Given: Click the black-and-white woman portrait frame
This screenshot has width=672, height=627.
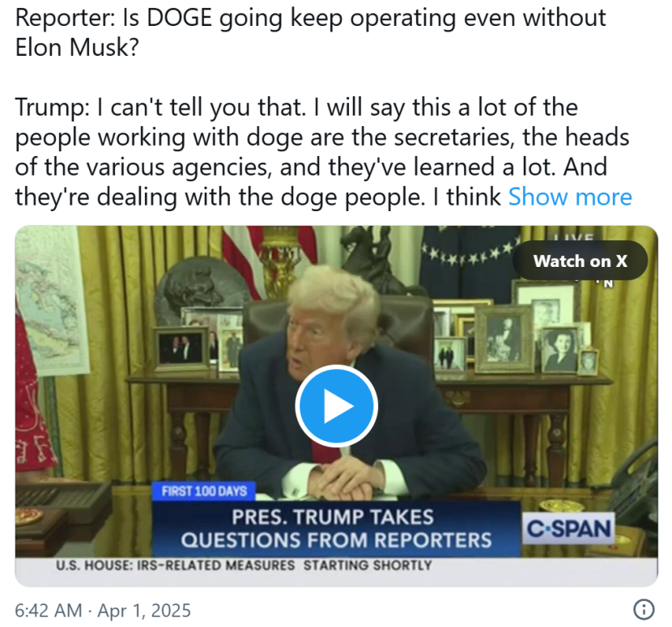Looking at the screenshot, I should coord(560,350).
